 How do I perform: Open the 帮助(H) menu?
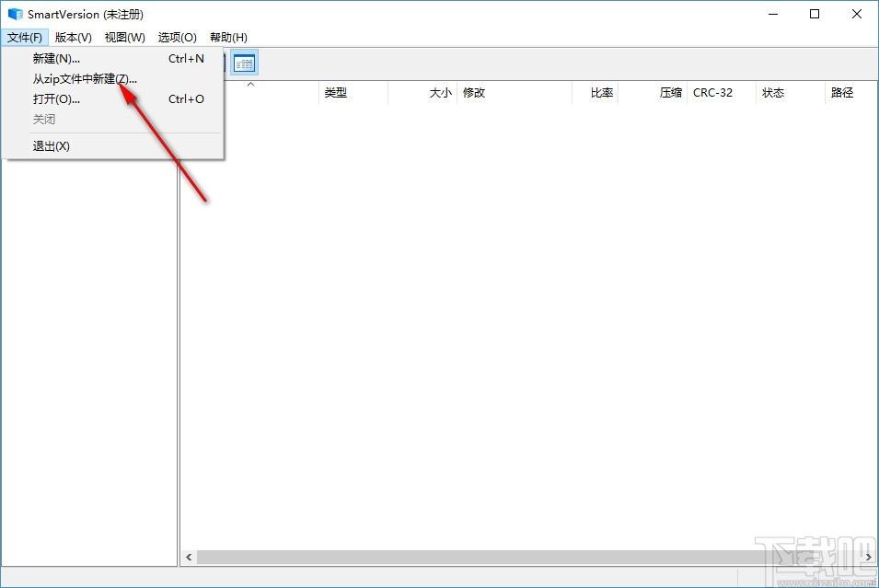pos(228,38)
